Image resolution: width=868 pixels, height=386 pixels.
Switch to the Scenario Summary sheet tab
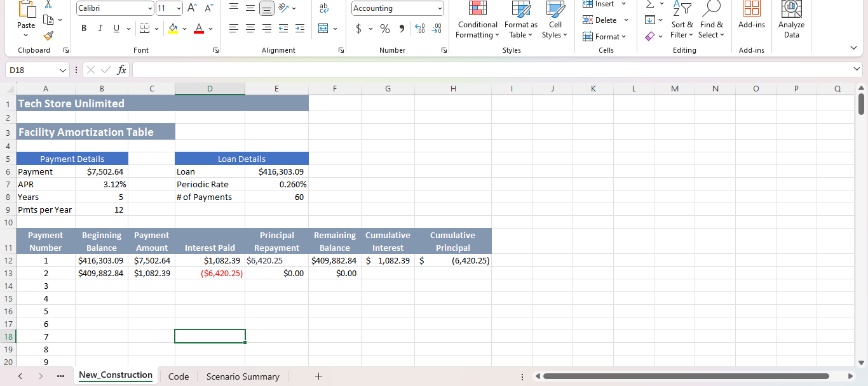pos(243,376)
